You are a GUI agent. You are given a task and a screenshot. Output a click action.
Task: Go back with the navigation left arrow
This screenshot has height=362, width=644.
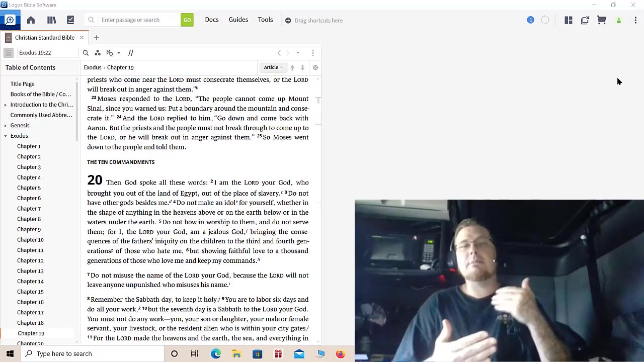click(279, 53)
